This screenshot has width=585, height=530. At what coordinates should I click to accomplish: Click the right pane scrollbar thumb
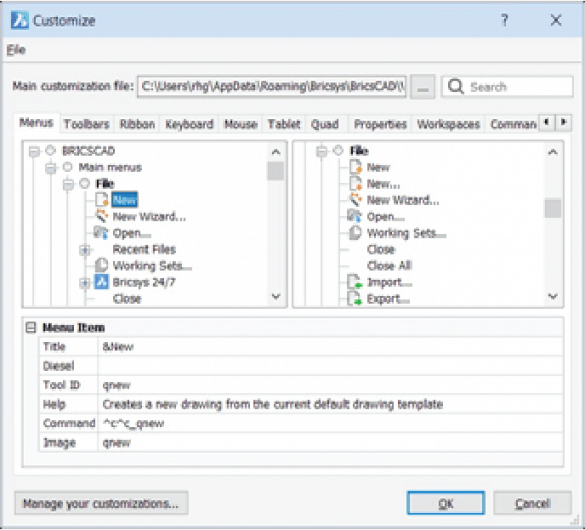[553, 208]
